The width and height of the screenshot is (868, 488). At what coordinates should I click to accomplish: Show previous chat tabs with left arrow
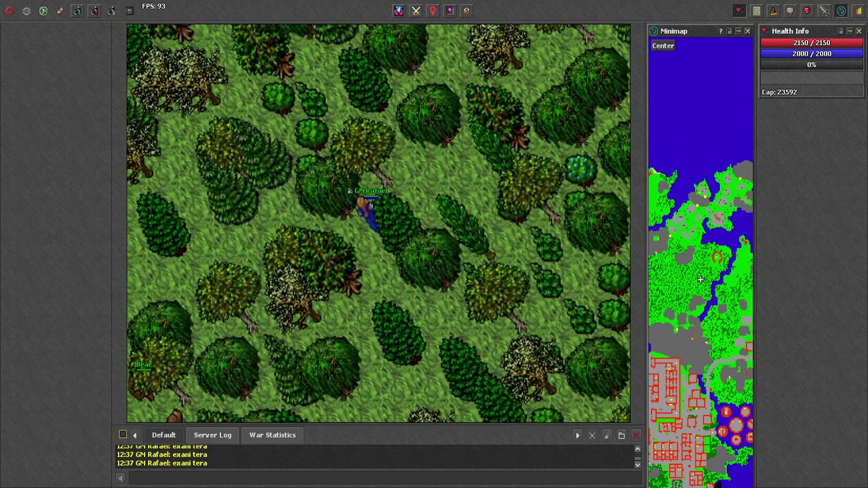(135, 435)
